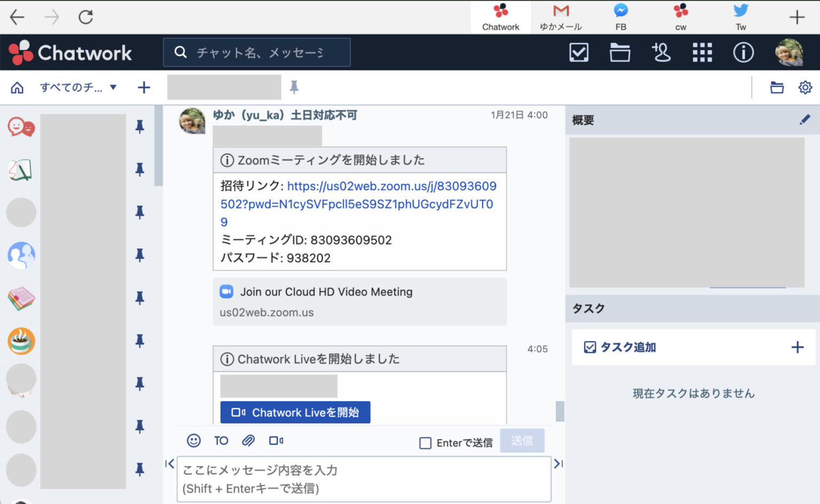Collapse the message area with left arrow
The height and width of the screenshot is (504, 820).
(x=169, y=464)
